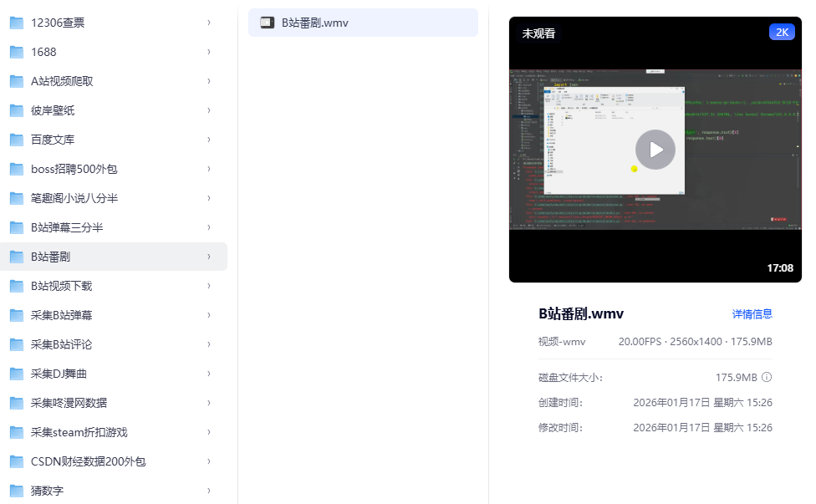Expand the CSDN财经数据200外包 chevron
The image size is (816, 504).
pos(208,461)
